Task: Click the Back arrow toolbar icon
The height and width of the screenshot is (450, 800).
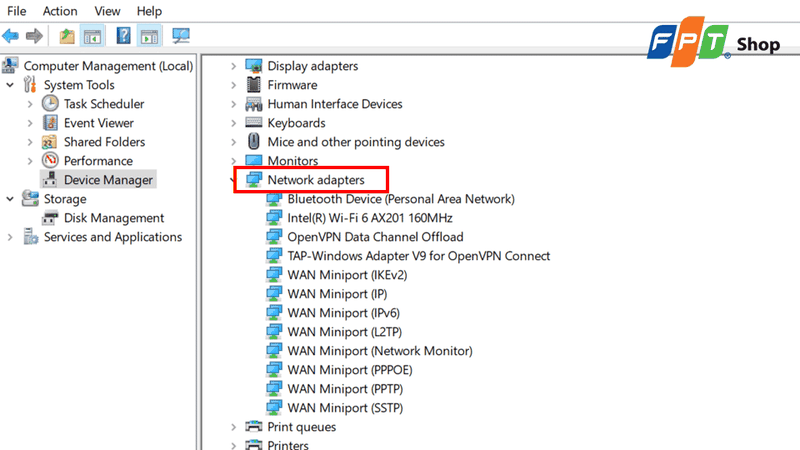Action: click(11, 36)
